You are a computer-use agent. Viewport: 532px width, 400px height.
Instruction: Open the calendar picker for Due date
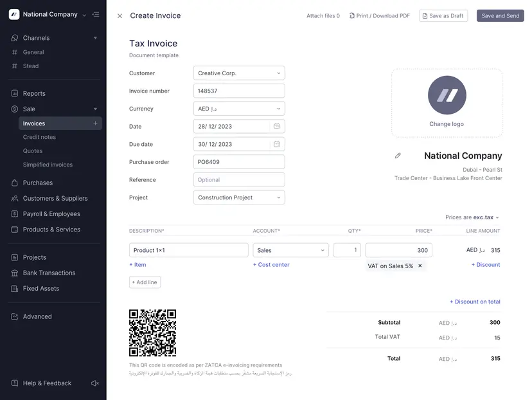[277, 144]
